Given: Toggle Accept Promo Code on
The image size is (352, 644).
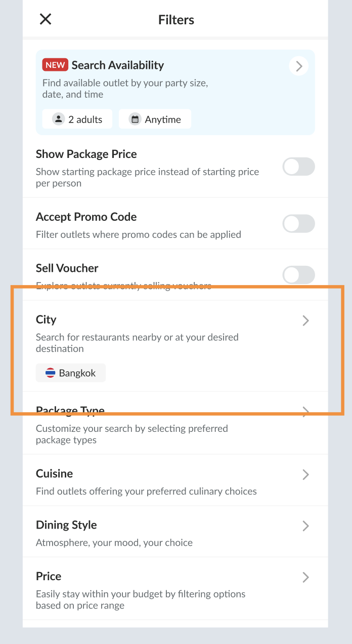Looking at the screenshot, I should [x=298, y=223].
